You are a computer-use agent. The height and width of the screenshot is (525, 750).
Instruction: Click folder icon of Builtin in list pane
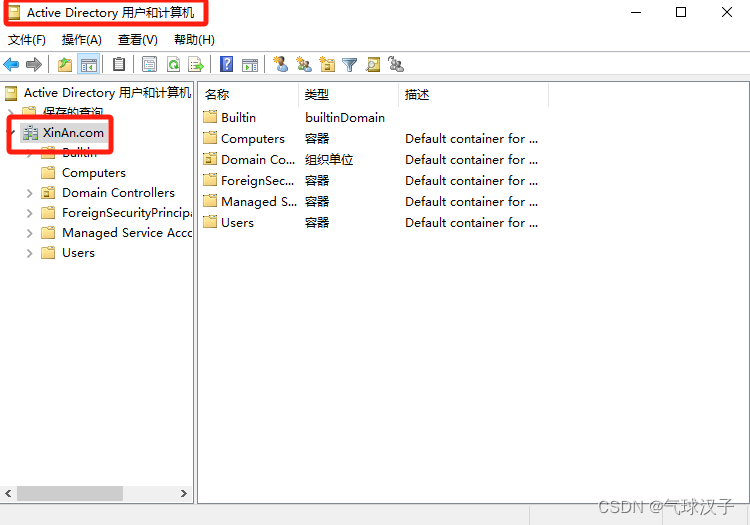coord(210,117)
